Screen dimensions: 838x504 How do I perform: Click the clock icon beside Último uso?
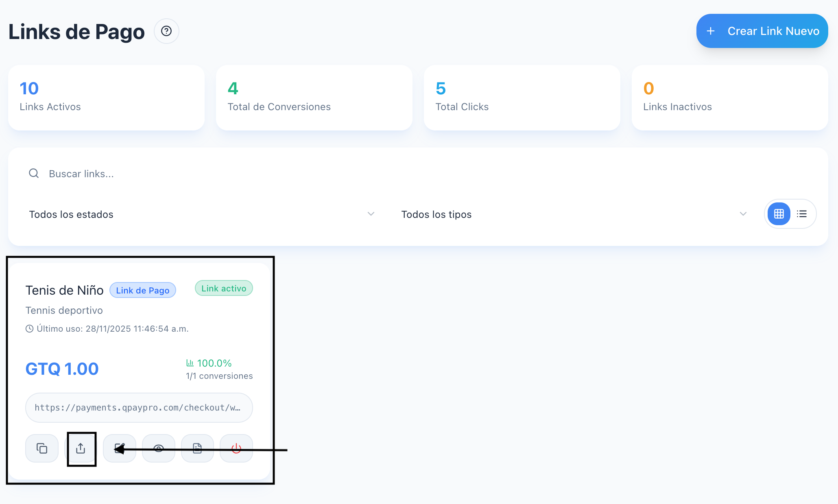[30, 329]
